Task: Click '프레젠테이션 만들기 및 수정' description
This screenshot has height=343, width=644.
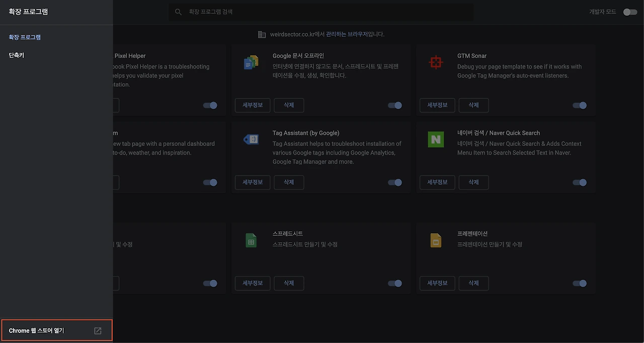Action: pos(490,244)
